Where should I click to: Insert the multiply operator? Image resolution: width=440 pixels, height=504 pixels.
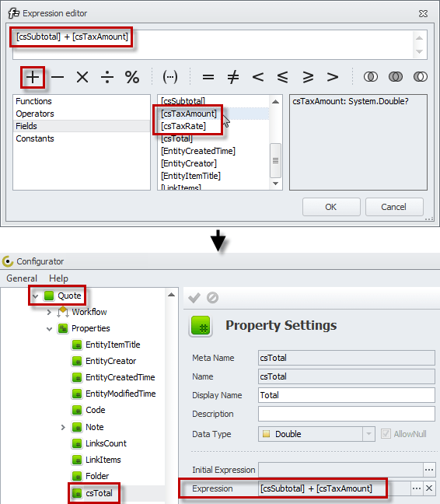click(x=82, y=77)
